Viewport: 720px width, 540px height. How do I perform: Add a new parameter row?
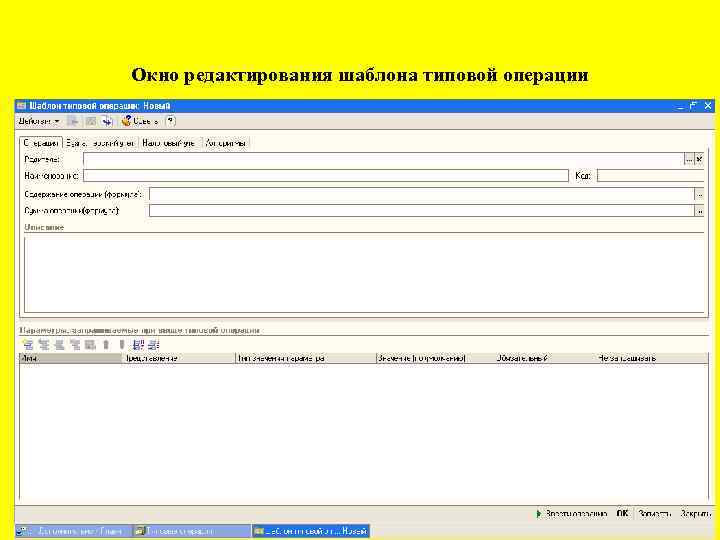[28, 344]
